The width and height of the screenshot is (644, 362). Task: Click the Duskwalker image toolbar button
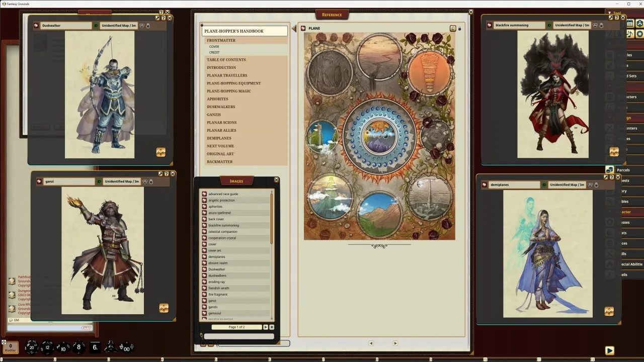tap(161, 152)
